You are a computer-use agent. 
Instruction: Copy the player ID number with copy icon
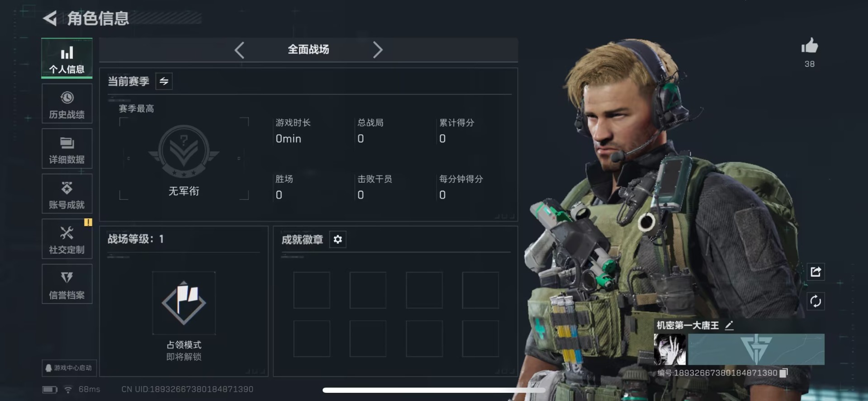[783, 373]
